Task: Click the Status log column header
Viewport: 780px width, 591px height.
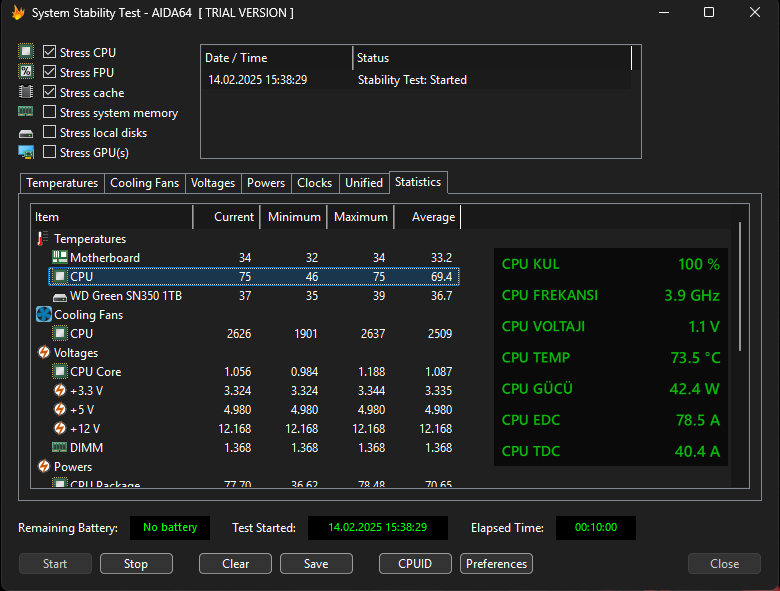Action: tap(492, 58)
